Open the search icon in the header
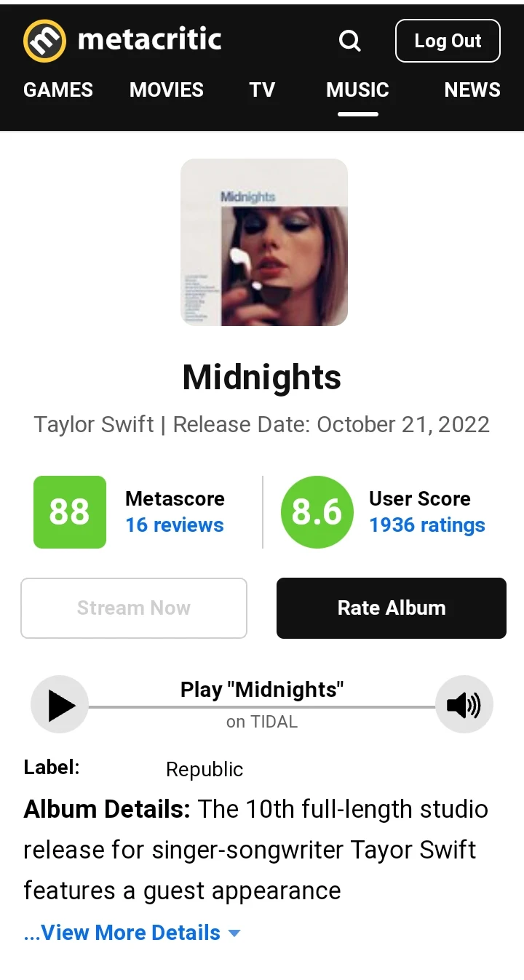Viewport: 524px width, 980px height. click(350, 41)
